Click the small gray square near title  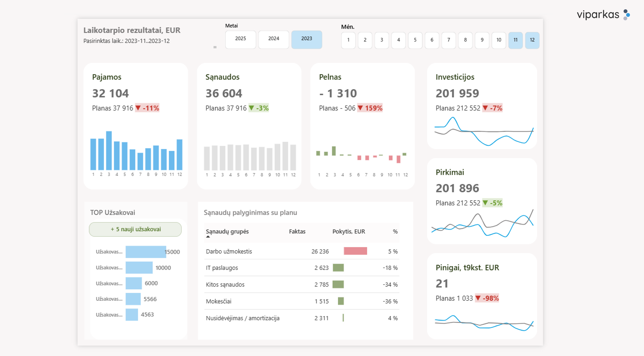215,47
